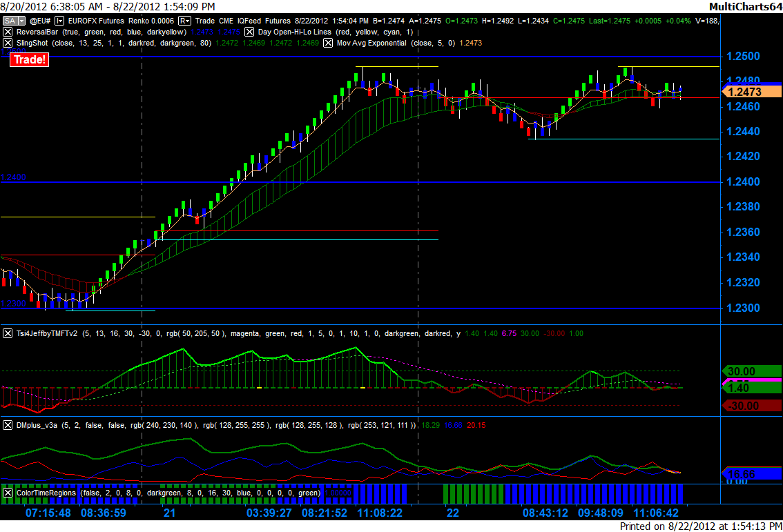
Task: Click the Day Open-Hi-Lo Lines title text
Action: tap(295, 32)
